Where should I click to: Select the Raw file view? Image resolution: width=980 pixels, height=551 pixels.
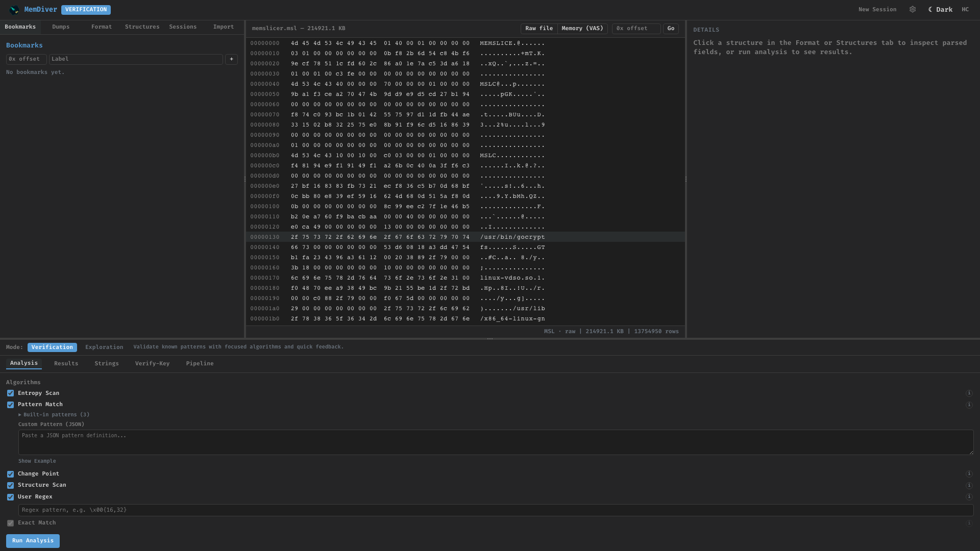pyautogui.click(x=539, y=29)
